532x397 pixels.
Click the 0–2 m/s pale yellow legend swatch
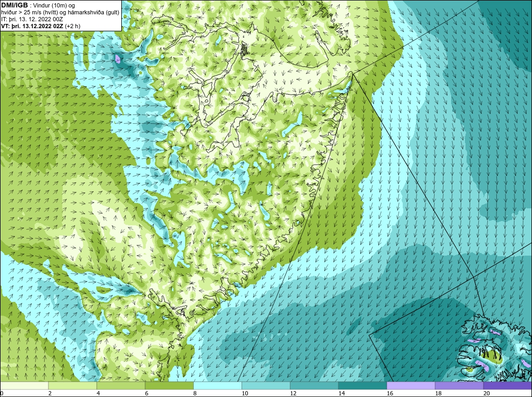[24, 386]
